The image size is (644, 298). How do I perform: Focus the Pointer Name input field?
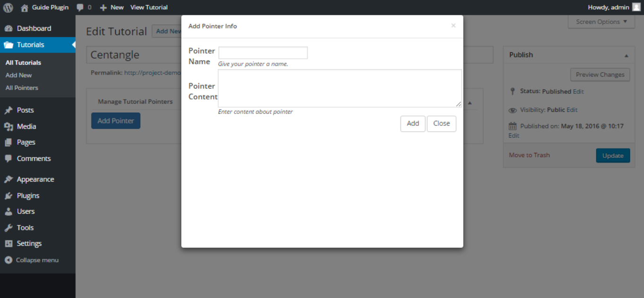263,53
